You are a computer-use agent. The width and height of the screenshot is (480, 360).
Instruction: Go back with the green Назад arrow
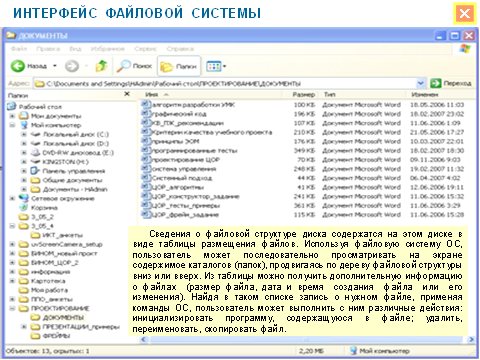(x=18, y=66)
